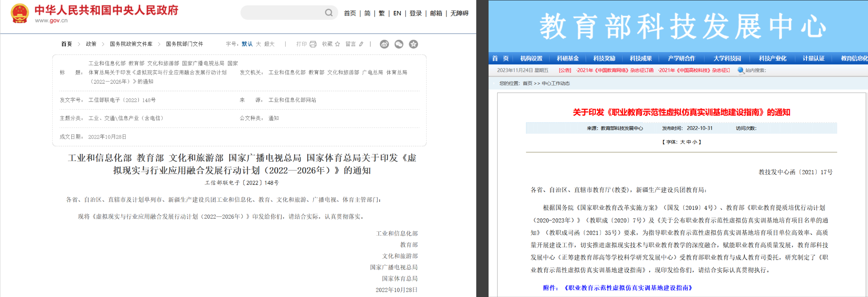Click the national emblem logo on gov.cn
Image resolution: width=868 pixels, height=297 pixels.
[19, 13]
